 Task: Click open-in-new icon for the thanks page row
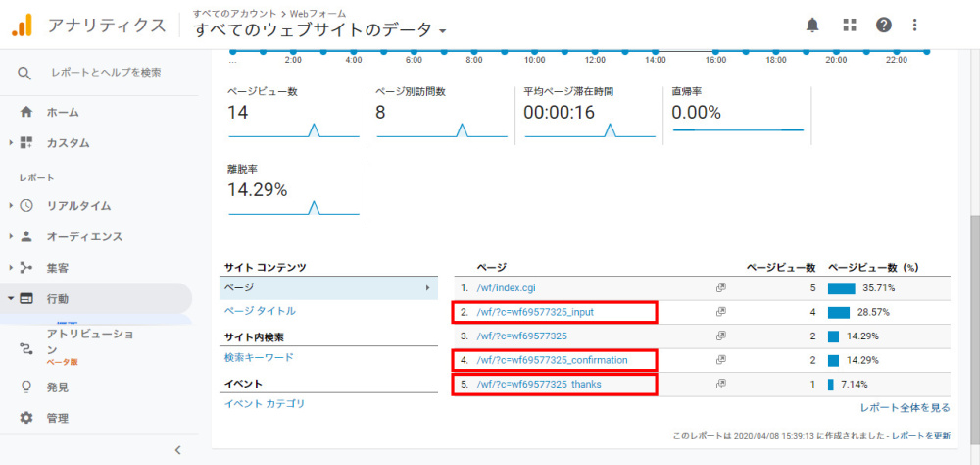click(720, 384)
